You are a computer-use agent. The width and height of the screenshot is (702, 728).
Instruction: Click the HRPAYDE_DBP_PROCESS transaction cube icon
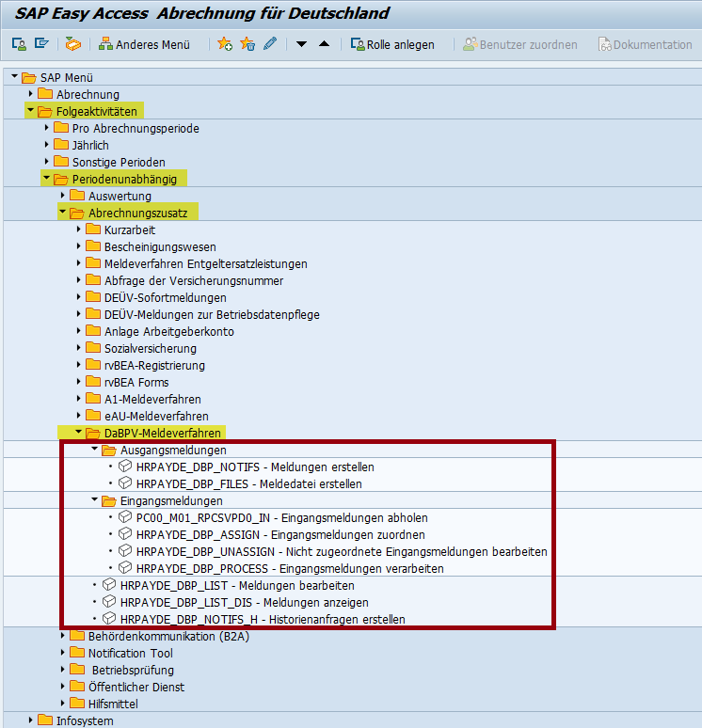click(125, 567)
